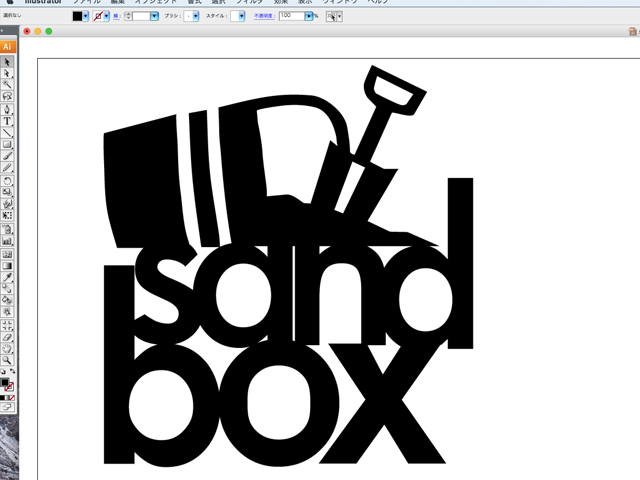Activate the Type tool
This screenshot has width=640, height=480.
click(x=7, y=120)
